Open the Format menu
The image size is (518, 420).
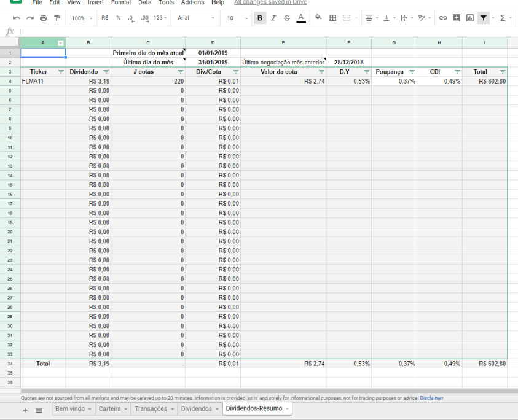tap(121, 2)
